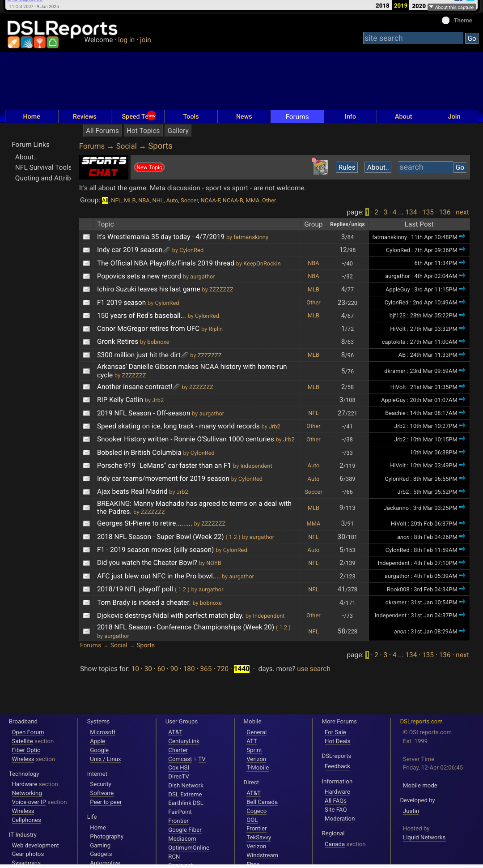
Task: Click the Sports Chat logo image
Action: (104, 167)
